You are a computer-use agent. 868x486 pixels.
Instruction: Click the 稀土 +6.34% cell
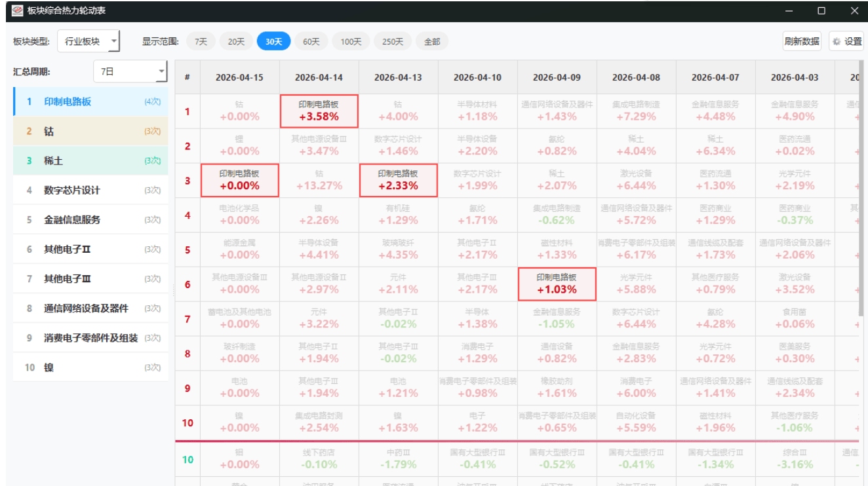coord(716,145)
